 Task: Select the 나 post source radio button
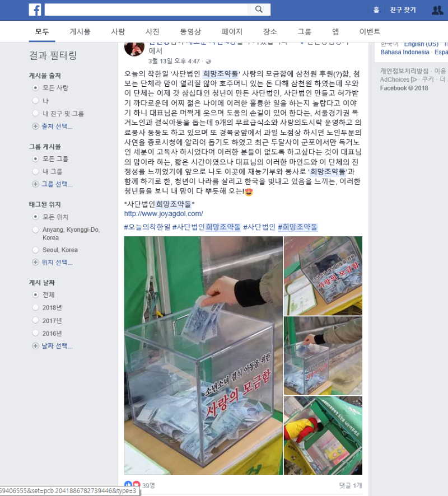tap(35, 101)
